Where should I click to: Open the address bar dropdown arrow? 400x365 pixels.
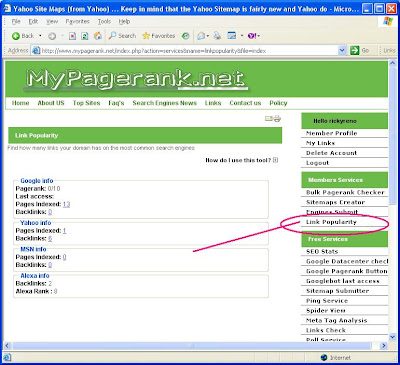click(x=342, y=51)
